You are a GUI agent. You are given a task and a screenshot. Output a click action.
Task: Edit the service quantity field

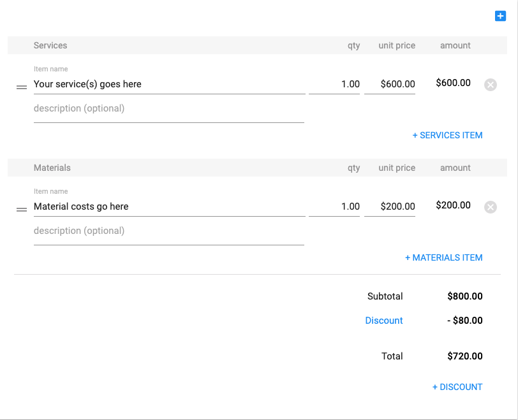coord(334,84)
